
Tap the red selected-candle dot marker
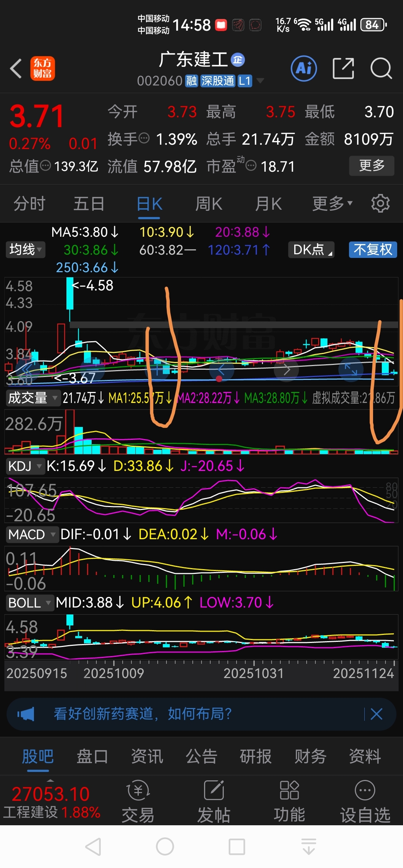click(219, 379)
